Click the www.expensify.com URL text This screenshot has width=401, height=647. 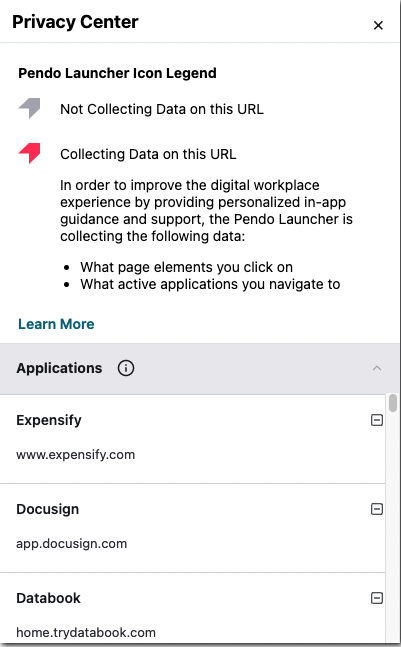(75, 455)
